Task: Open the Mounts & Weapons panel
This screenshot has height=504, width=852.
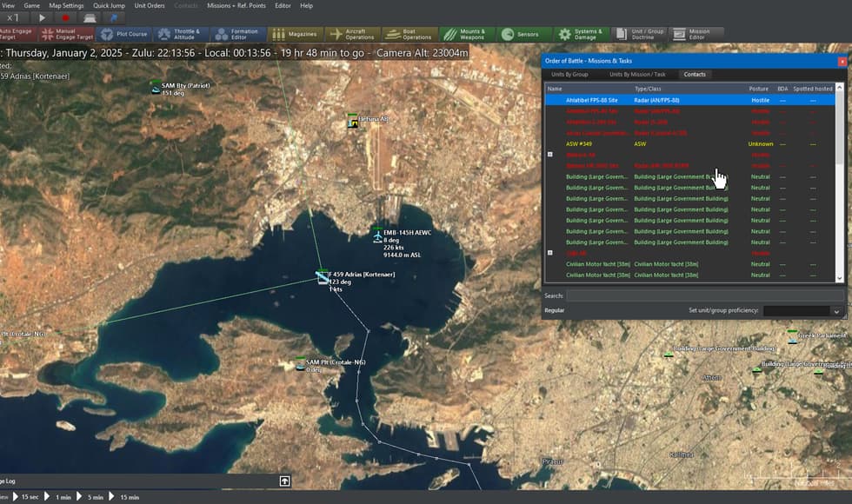Action: pyautogui.click(x=469, y=34)
